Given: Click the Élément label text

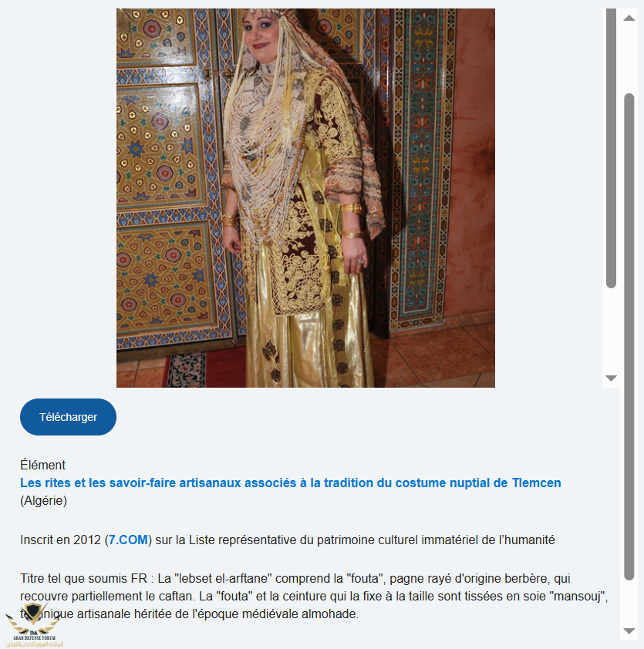Looking at the screenshot, I should point(42,466).
